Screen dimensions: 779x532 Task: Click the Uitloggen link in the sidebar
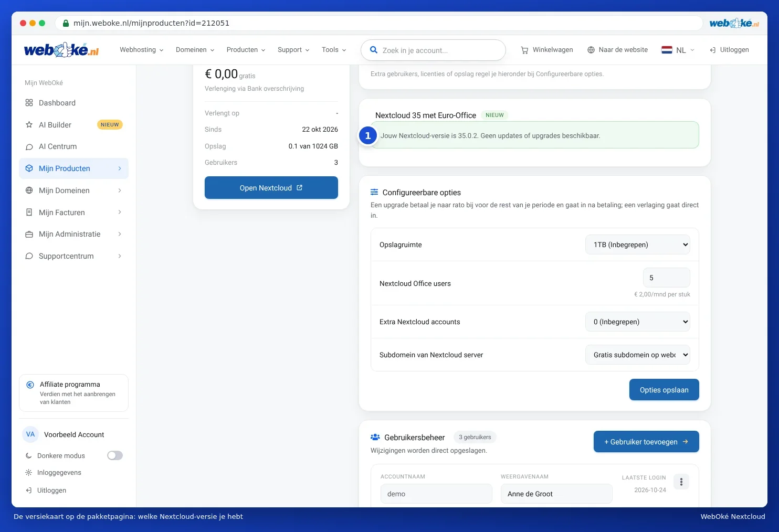[46, 491]
